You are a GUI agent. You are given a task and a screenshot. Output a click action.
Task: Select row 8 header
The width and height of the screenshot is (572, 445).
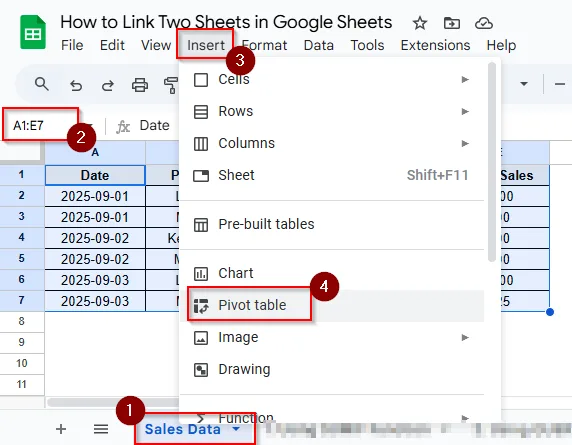[22, 321]
